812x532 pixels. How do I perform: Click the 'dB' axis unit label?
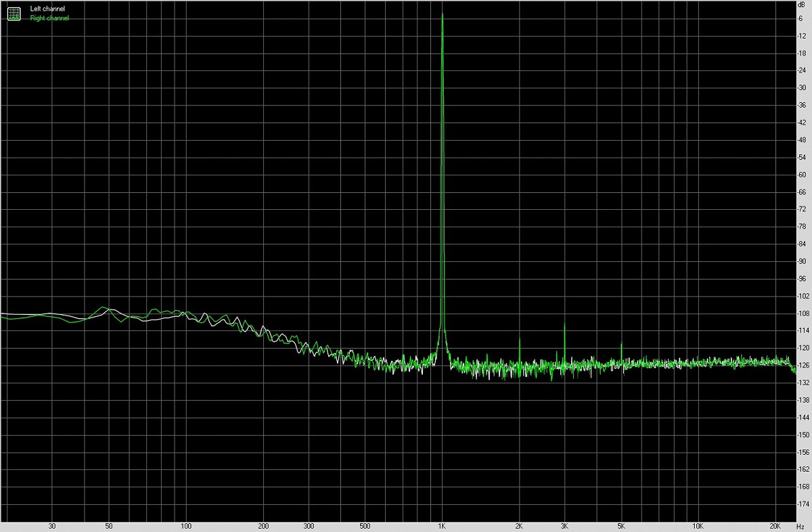tap(803, 5)
